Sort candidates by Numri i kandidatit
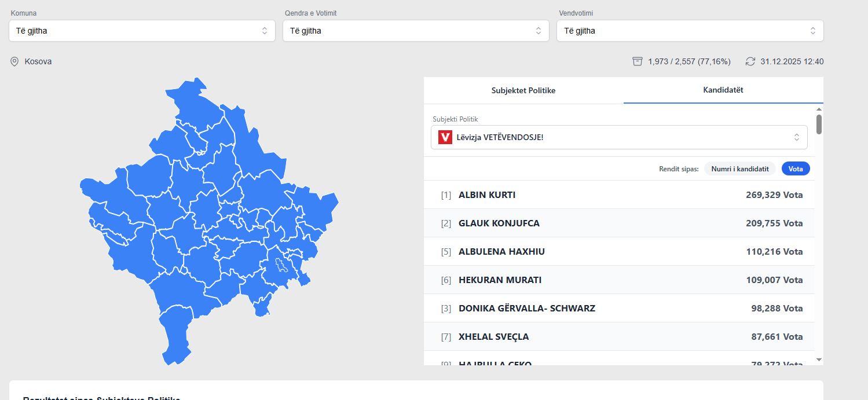 (739, 168)
